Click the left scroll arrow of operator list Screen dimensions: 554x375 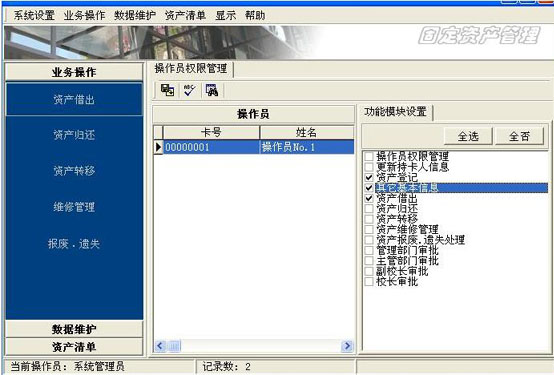pyautogui.click(x=160, y=346)
